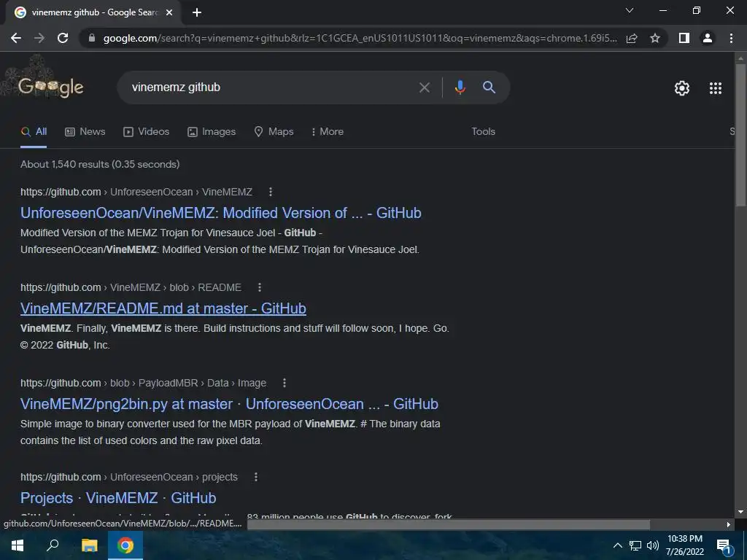747x560 pixels.
Task: Switch to the News tab
Action: click(85, 131)
